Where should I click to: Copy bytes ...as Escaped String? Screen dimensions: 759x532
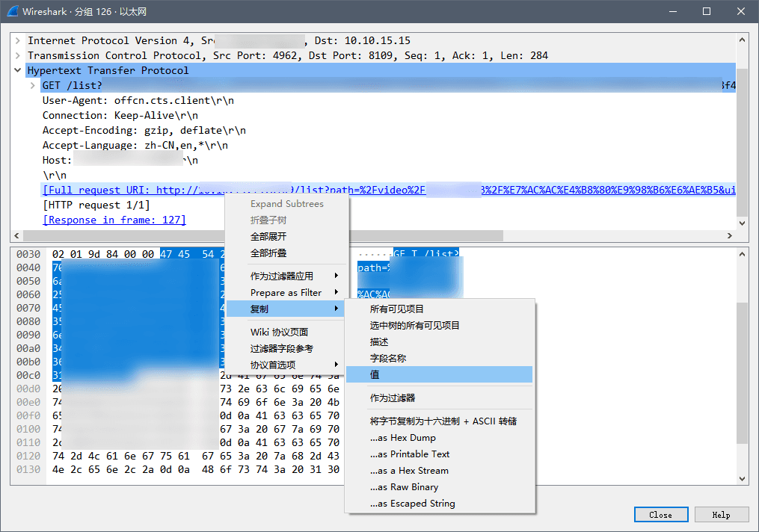(440, 504)
